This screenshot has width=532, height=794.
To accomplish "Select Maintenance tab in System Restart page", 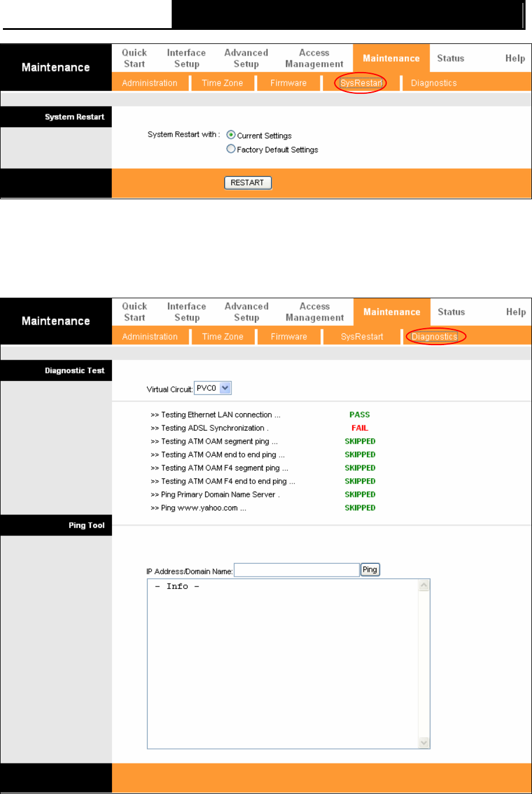I will (391, 58).
